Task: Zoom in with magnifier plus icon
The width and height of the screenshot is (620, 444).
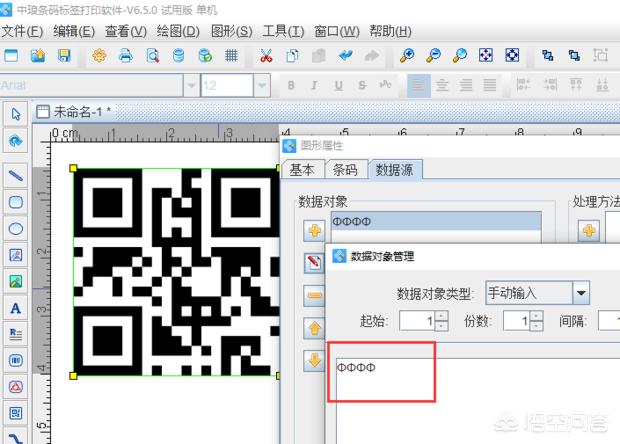Action: click(407, 55)
